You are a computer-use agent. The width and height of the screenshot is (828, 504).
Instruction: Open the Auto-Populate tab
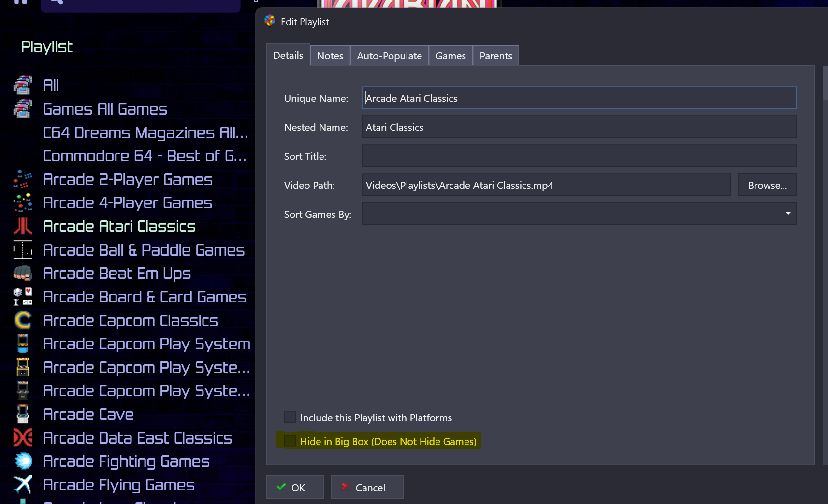(390, 56)
